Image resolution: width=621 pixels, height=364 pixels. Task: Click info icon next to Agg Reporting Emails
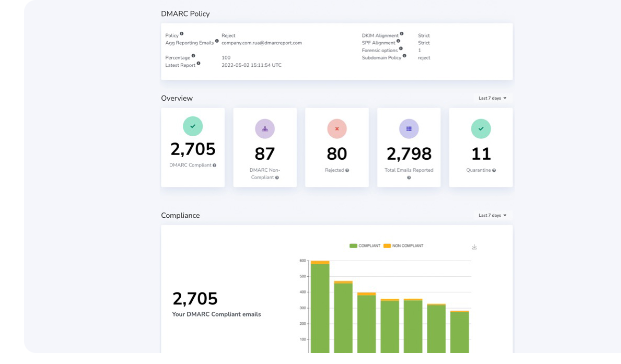point(217,41)
